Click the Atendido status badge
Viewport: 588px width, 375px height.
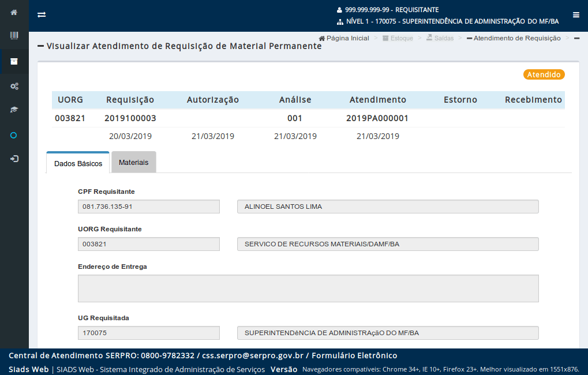[544, 74]
